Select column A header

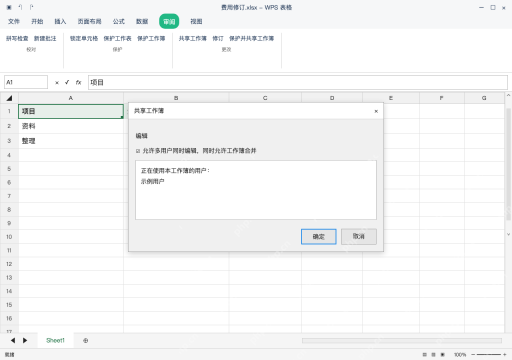tap(71, 98)
